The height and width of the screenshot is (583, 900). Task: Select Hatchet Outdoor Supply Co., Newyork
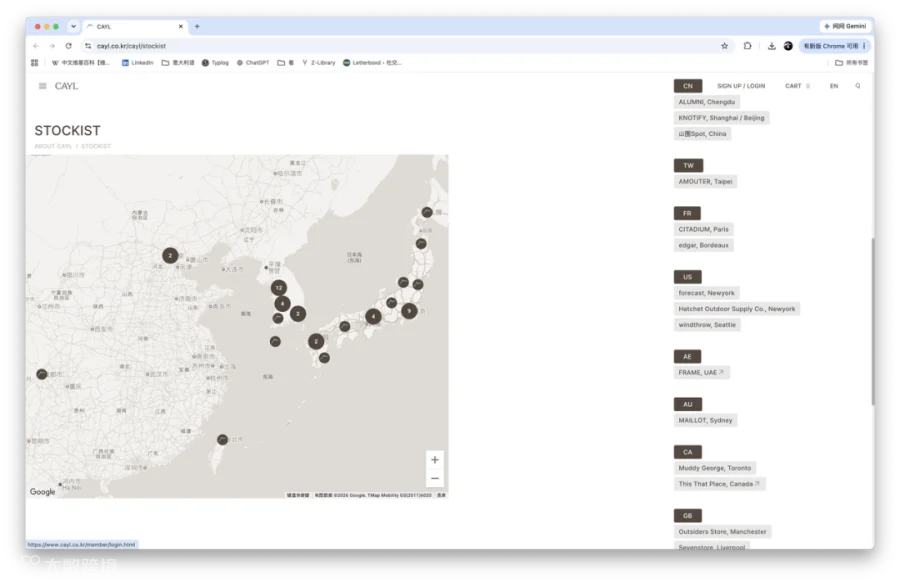737,309
